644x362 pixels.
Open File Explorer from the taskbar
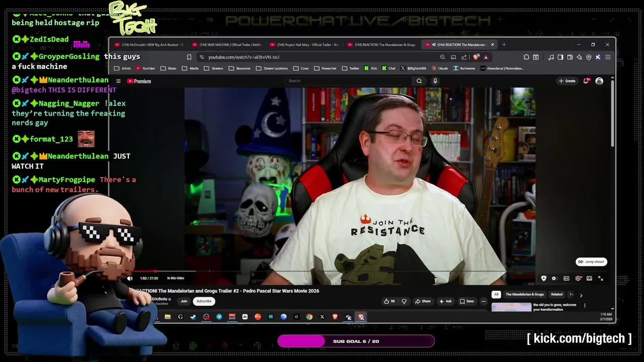coord(168,317)
